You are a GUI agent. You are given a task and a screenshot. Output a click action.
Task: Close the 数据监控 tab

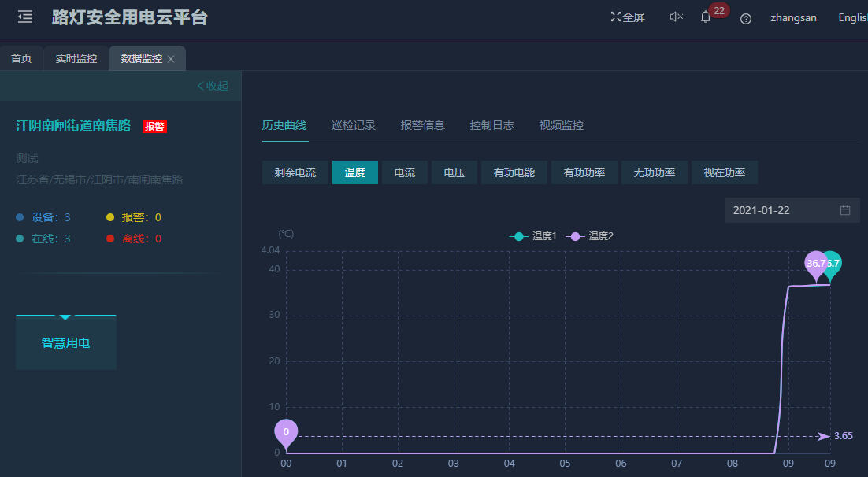[171, 59]
